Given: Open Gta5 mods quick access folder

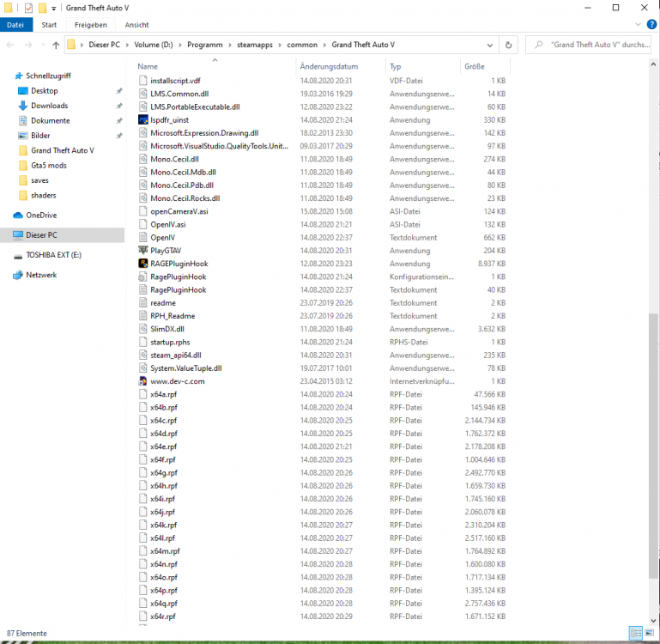Looking at the screenshot, I should tap(48, 165).
